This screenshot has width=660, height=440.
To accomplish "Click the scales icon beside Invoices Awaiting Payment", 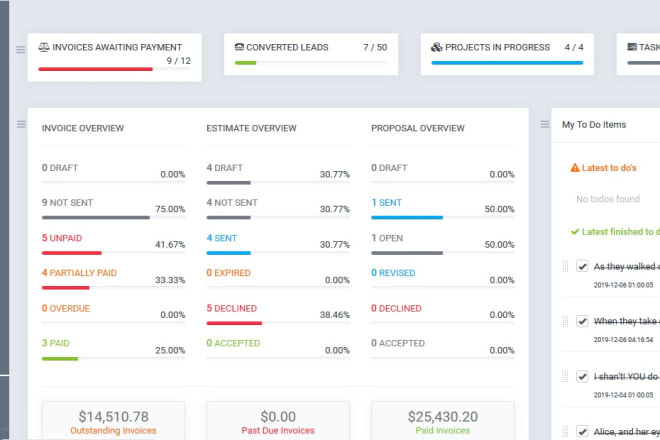I will [44, 47].
